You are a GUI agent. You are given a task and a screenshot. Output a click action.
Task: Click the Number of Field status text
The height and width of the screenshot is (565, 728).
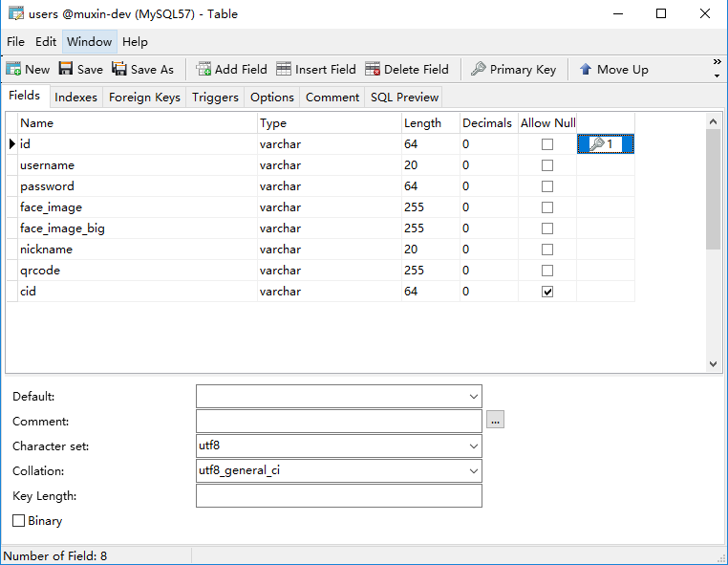54,555
